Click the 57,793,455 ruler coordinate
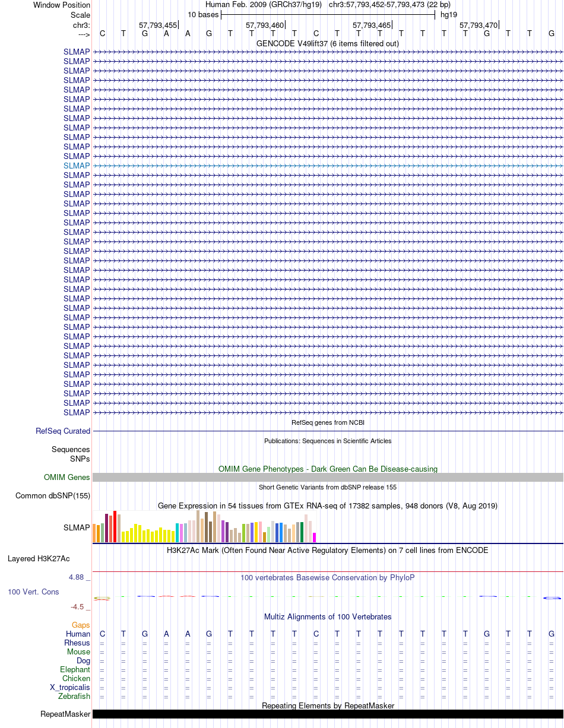This screenshot has width=564, height=728. pyautogui.click(x=158, y=25)
